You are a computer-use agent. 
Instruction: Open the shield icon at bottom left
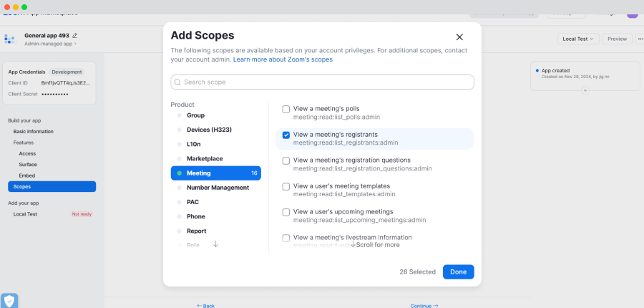point(9,301)
